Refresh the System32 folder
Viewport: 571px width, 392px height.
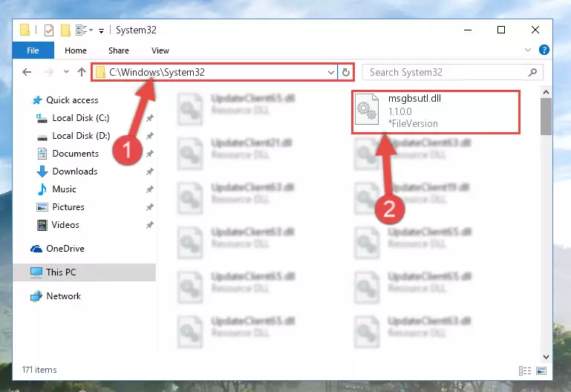[346, 73]
